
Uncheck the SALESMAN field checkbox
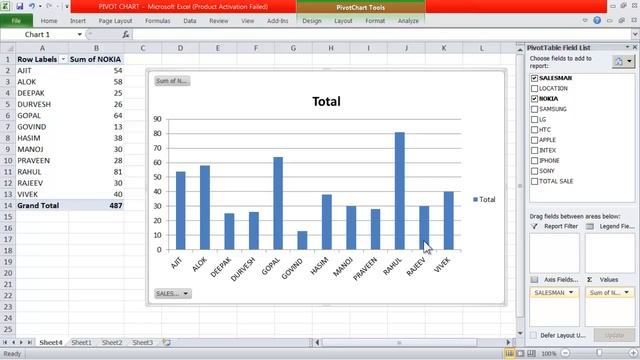pos(534,78)
